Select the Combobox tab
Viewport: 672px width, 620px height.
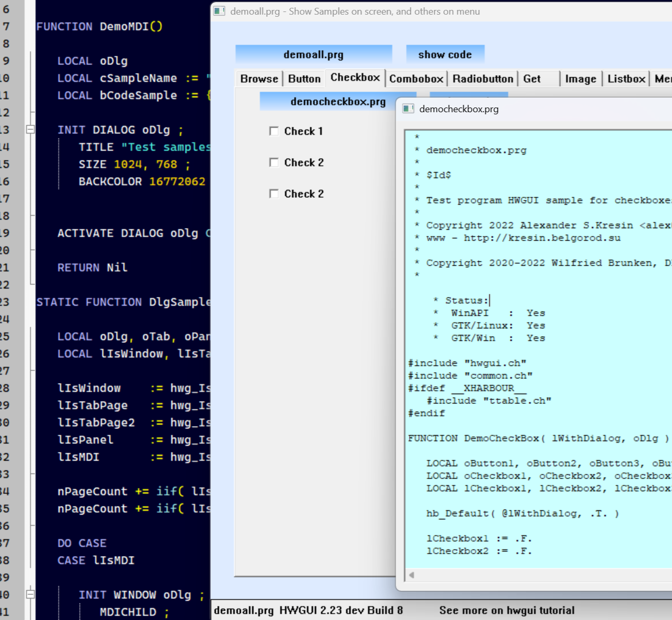(416, 79)
